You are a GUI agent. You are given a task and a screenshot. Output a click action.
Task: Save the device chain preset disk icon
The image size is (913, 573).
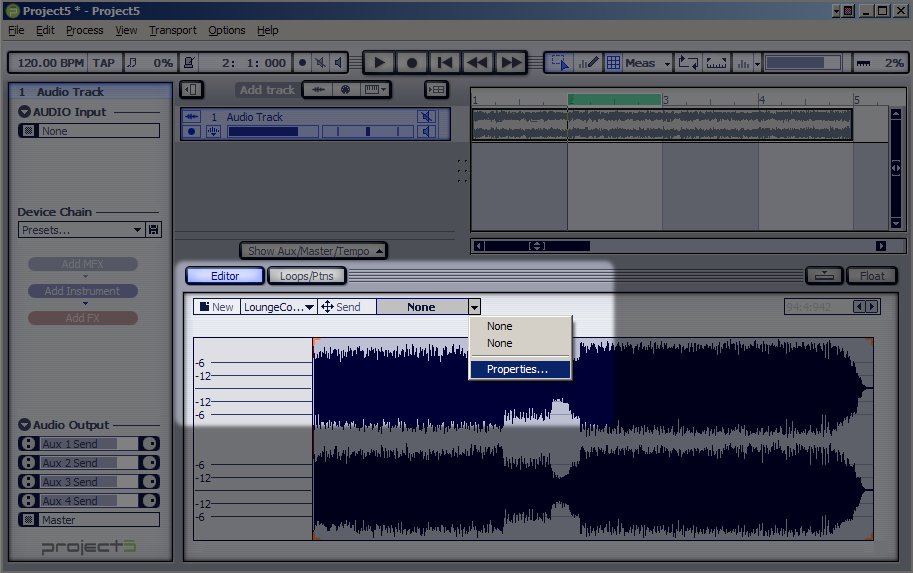(154, 230)
